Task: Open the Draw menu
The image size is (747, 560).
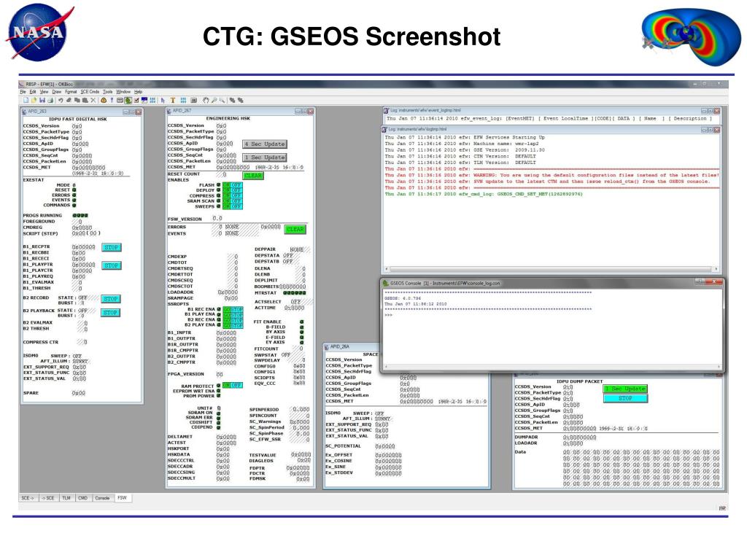Action: pyautogui.click(x=57, y=91)
